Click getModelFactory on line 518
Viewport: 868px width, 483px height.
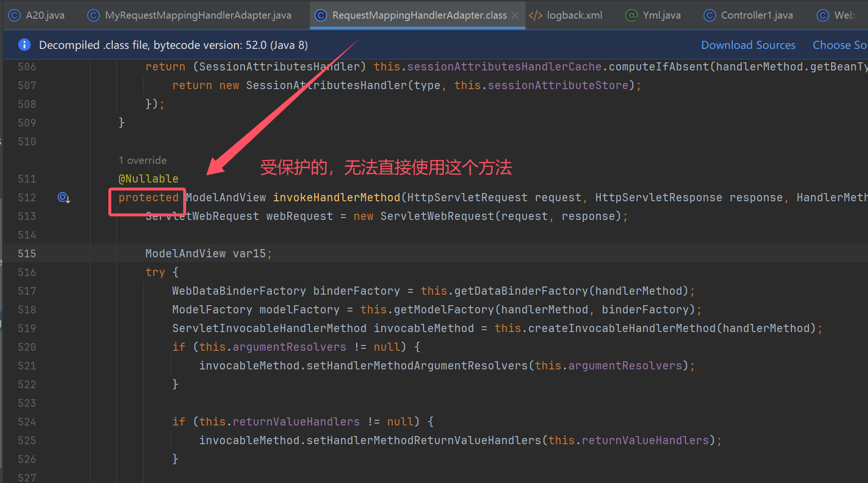point(444,310)
